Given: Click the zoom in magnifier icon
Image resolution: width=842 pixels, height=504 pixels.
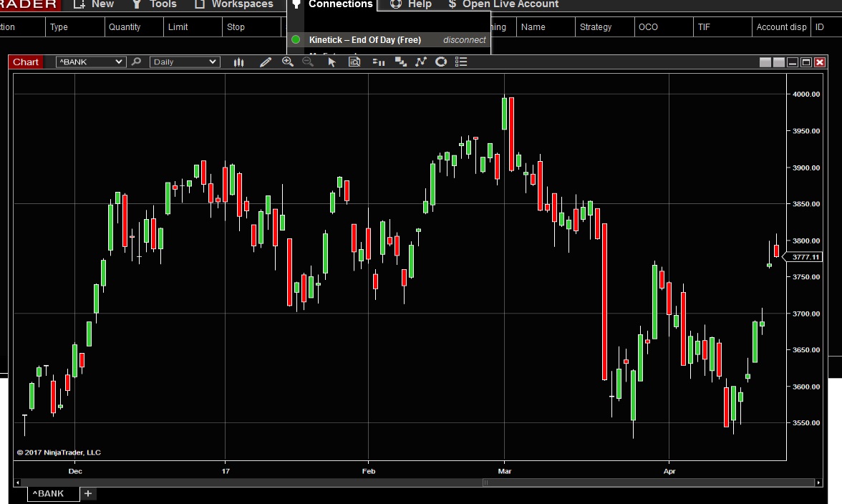Looking at the screenshot, I should coord(288,62).
